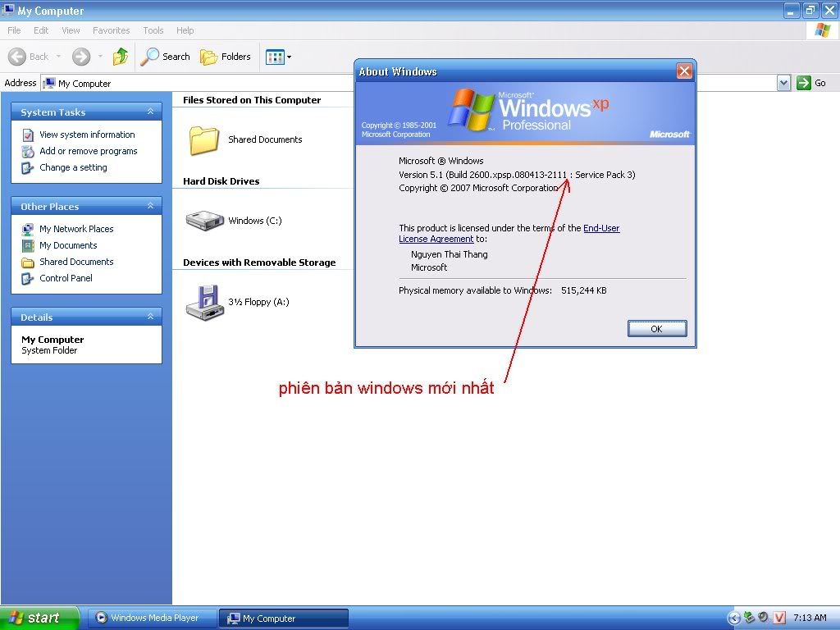Go up one folder level with Up icon
Image resolution: width=840 pixels, height=630 pixels.
[x=121, y=57]
